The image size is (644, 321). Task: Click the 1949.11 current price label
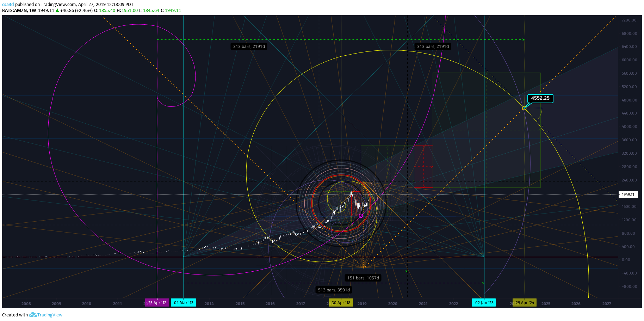(628, 195)
